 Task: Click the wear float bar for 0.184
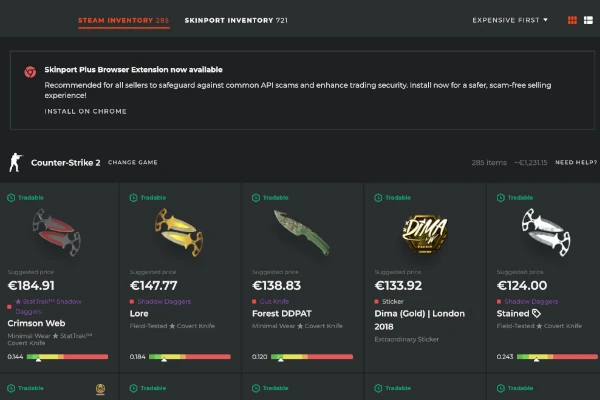coord(190,357)
